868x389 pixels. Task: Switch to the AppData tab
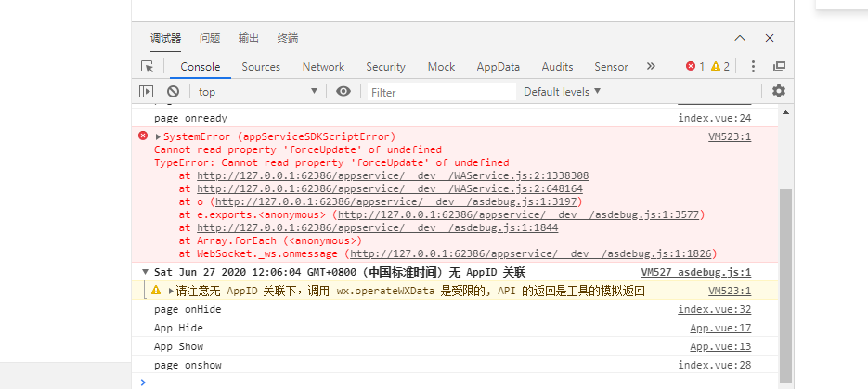click(x=499, y=67)
